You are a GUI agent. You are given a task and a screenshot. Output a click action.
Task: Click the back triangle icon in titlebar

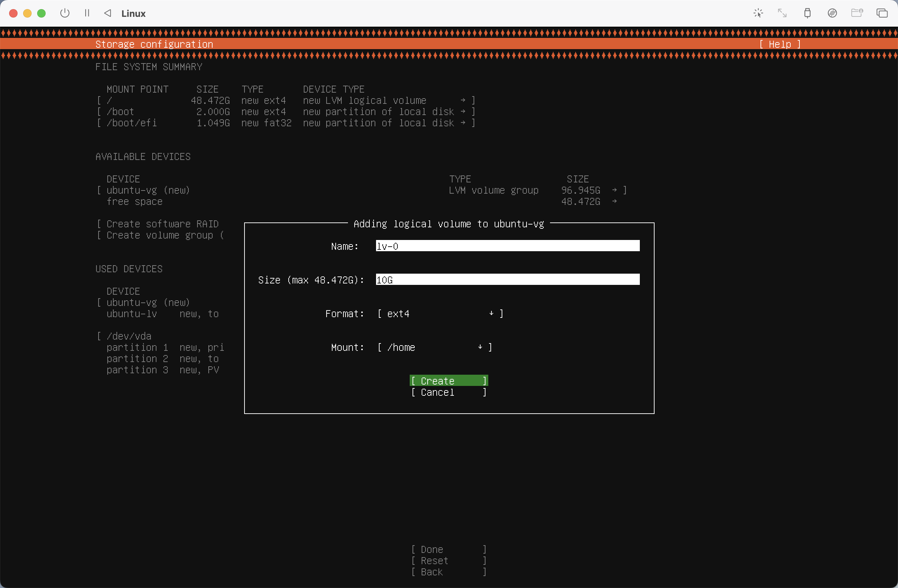coord(108,13)
